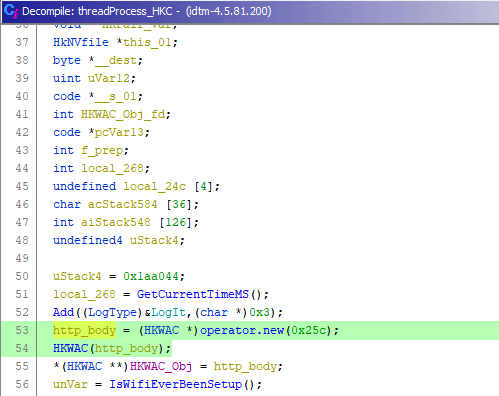499x396 pixels.
Task: Click the Decompile threadProcess_HKC title bar
Action: click(249, 11)
